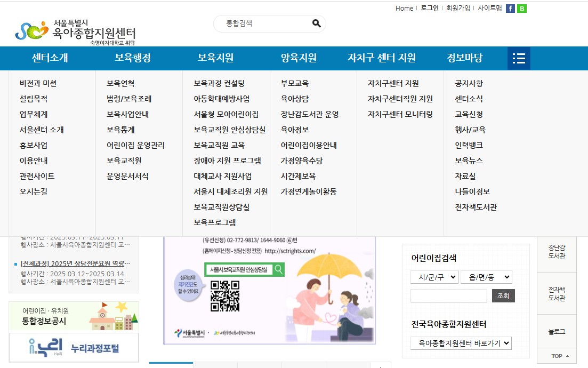Open the 누리과정포털 banner
This screenshot has height=368, width=588.
[x=73, y=347]
